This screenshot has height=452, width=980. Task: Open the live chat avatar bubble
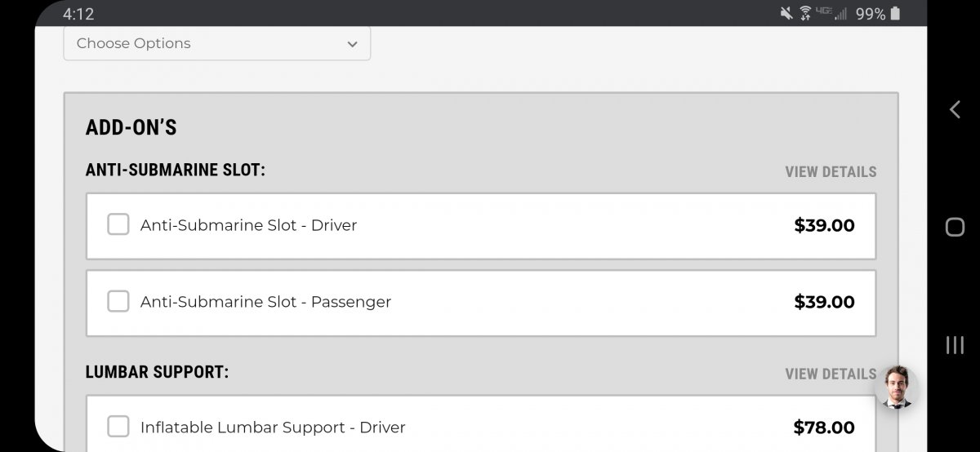(896, 387)
